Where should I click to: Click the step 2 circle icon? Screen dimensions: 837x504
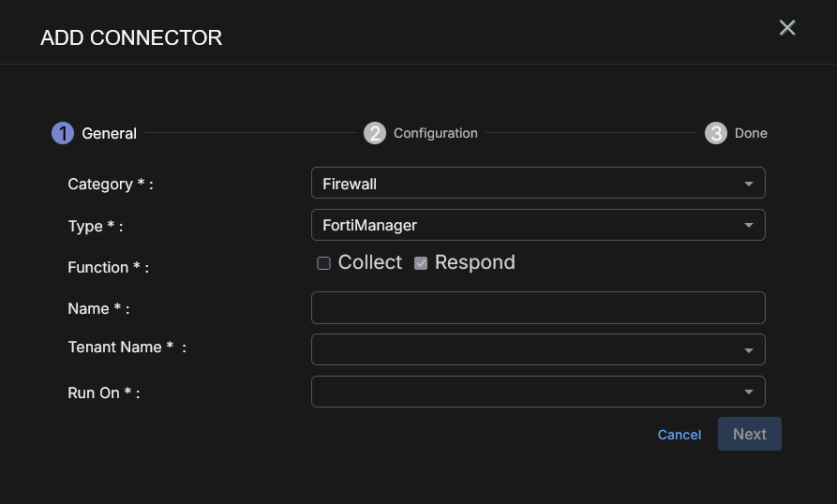coord(375,133)
